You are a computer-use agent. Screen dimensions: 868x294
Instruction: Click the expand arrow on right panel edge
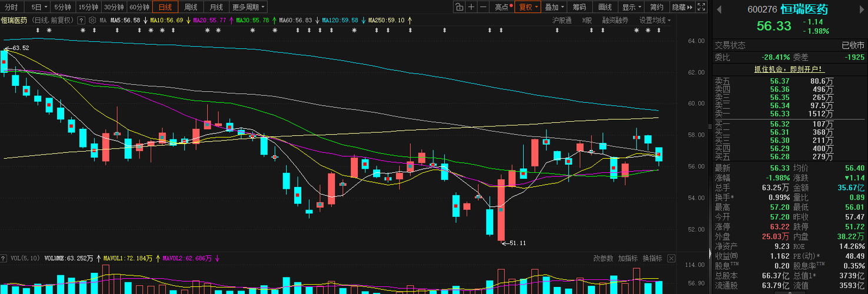[x=710, y=253]
